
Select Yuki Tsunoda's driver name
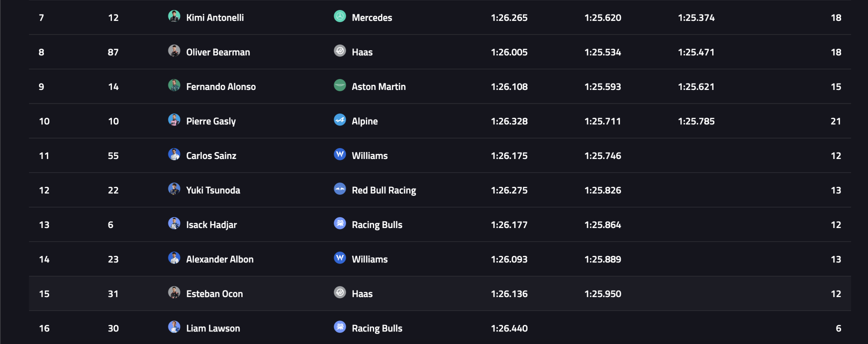213,190
